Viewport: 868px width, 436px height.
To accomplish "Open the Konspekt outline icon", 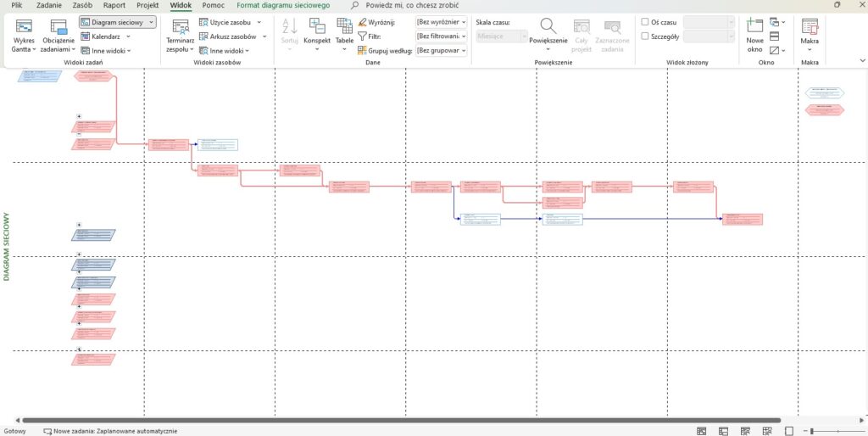I will click(x=316, y=26).
